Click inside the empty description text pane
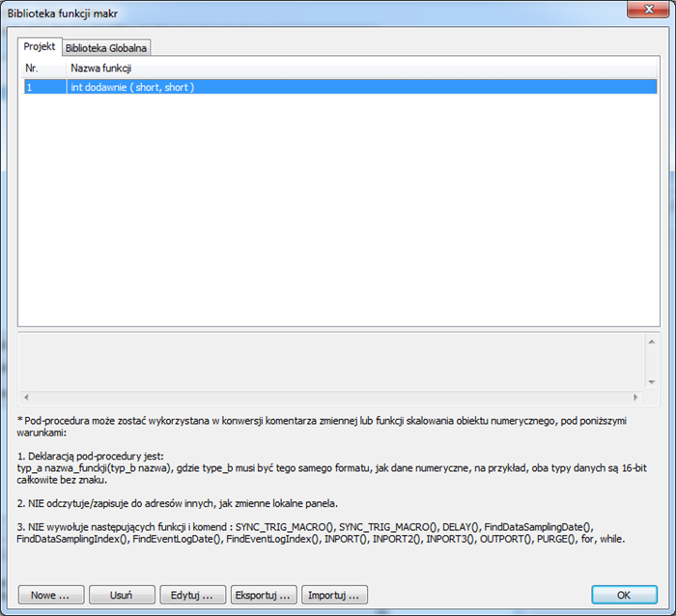 [332, 362]
